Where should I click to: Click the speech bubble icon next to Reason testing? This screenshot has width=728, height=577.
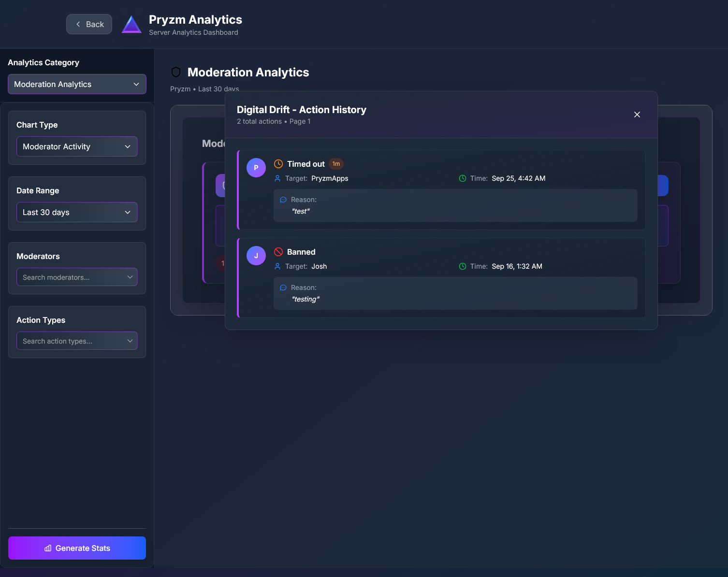point(283,287)
